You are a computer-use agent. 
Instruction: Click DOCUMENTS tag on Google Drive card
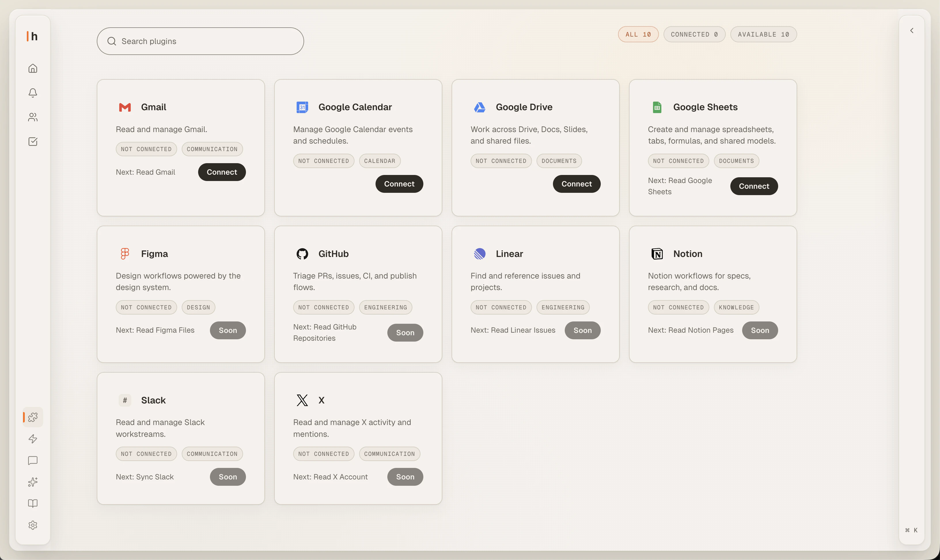click(559, 161)
